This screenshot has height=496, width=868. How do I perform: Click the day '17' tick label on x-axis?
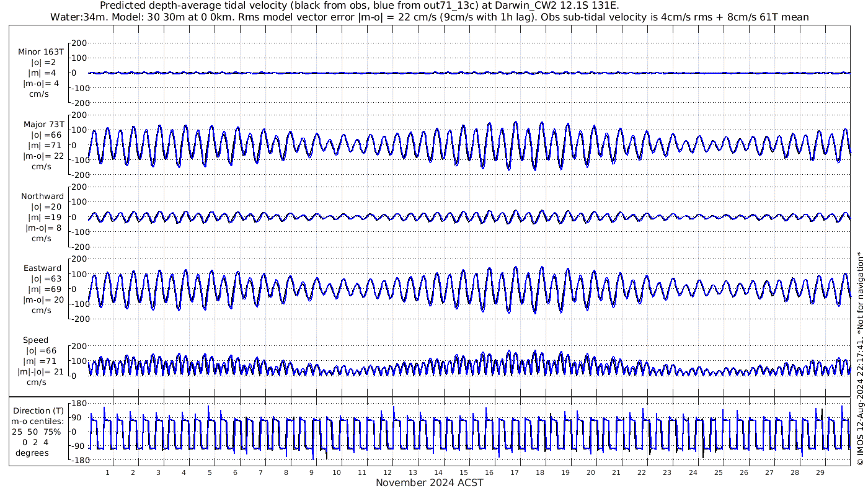(x=515, y=472)
